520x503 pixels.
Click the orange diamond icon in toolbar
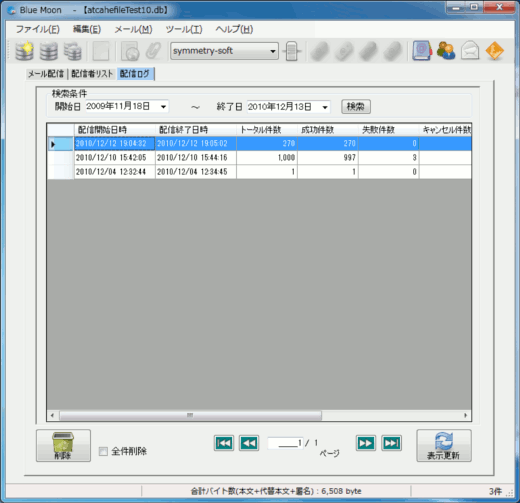[495, 51]
